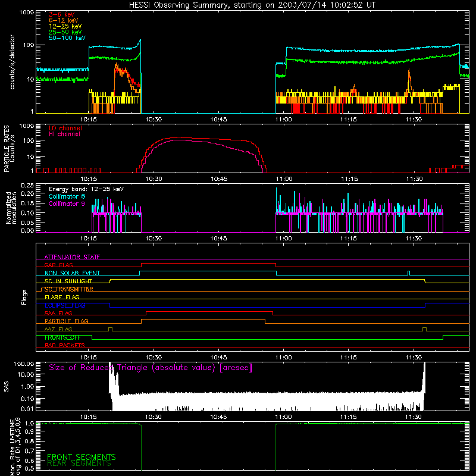The width and height of the screenshot is (476, 476).
Task: Click the 0.9 tick on livetime axis
Action: pos(29,431)
